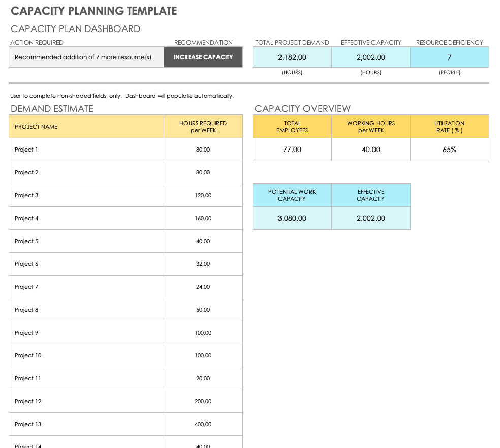The height and width of the screenshot is (448, 500).
Task: Click the RESOURCE DEFICIENCY value showing 7
Action: (449, 57)
